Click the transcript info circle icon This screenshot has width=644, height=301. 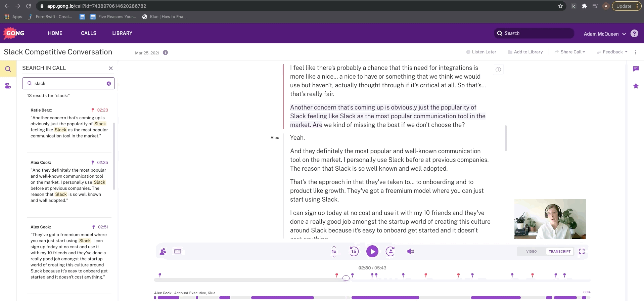[x=498, y=70]
